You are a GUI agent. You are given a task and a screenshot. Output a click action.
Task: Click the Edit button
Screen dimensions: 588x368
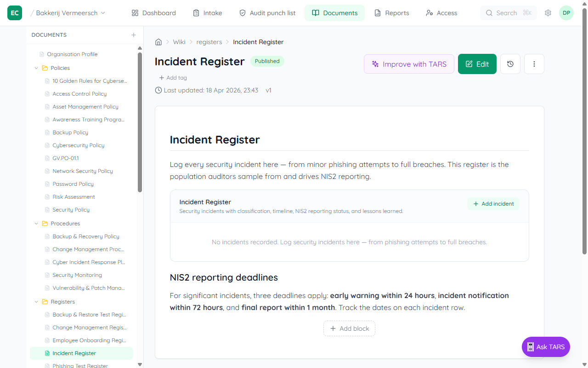click(477, 63)
